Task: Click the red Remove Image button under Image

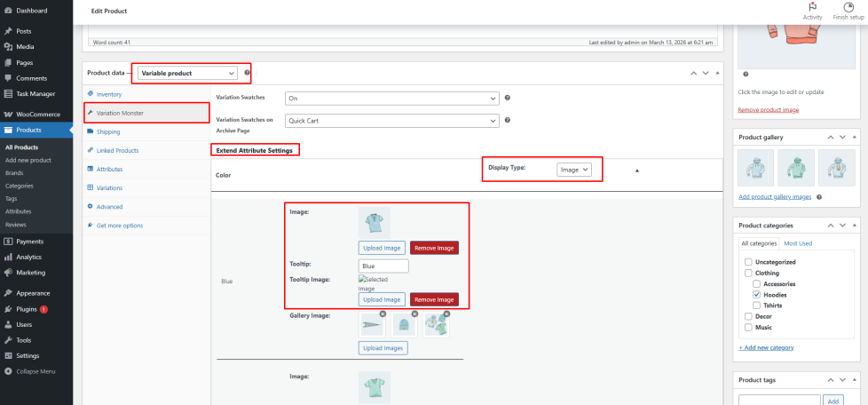Action: [x=434, y=248]
